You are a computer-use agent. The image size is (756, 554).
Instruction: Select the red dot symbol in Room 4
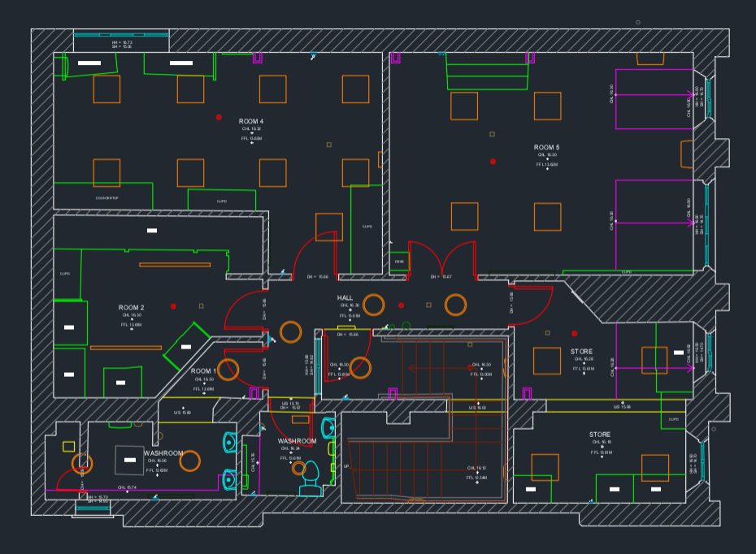coord(219,118)
